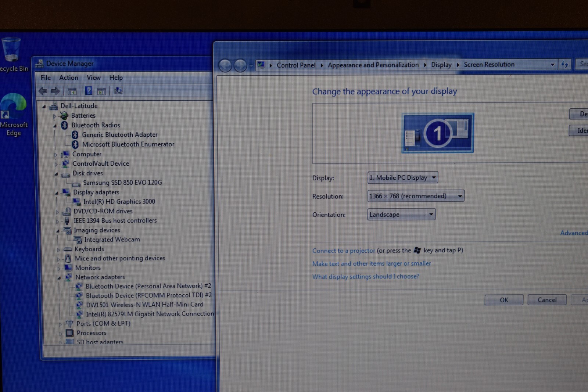The image size is (588, 392).
Task: Select monitor 1 thumbnail in display preview
Action: [437, 133]
